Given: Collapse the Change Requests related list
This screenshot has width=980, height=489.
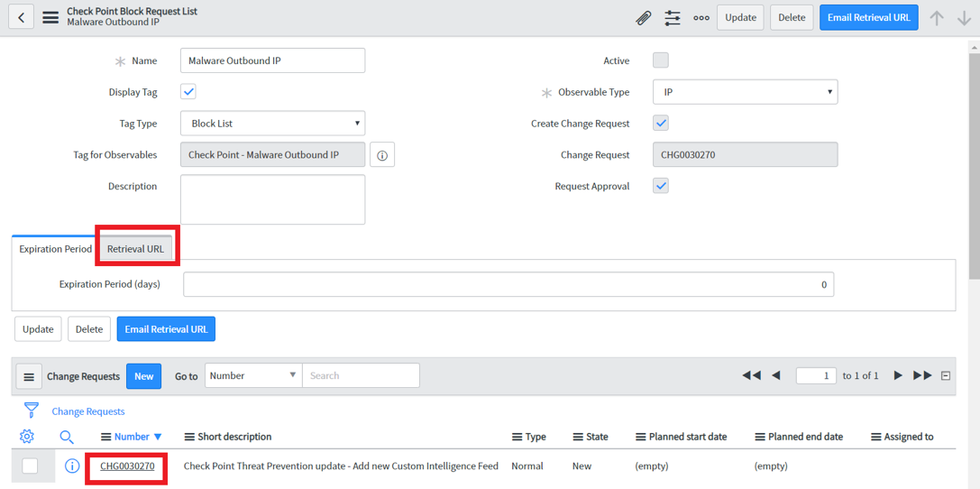Looking at the screenshot, I should tap(946, 376).
